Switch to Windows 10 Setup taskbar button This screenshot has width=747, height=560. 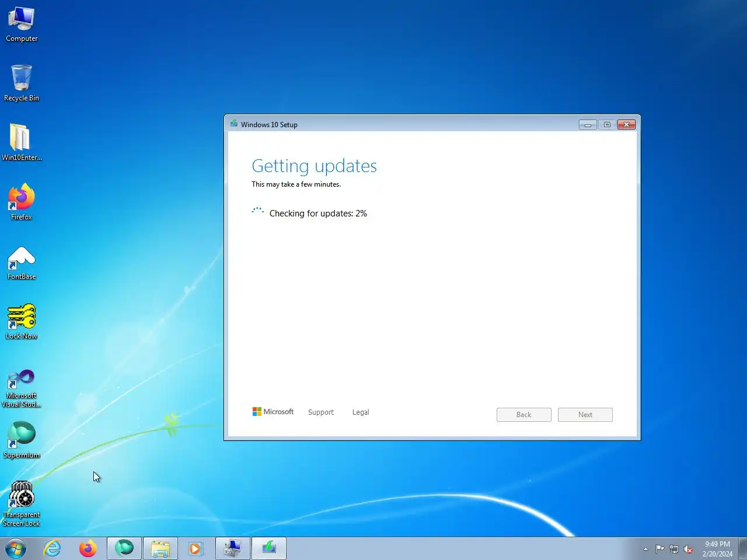(x=269, y=549)
